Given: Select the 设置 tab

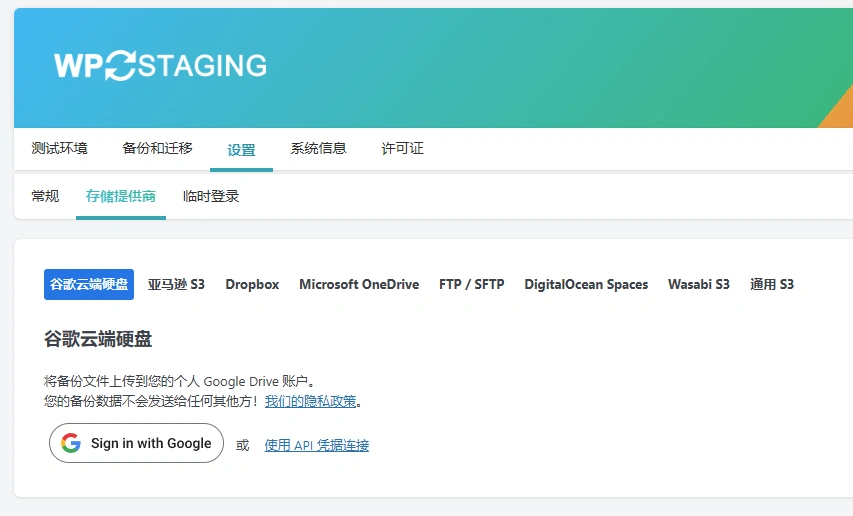Looking at the screenshot, I should [x=241, y=150].
